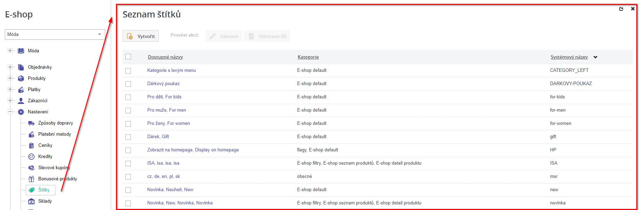Open Slevové kupóny in the sidebar
The width and height of the screenshot is (644, 210).
[x=54, y=168]
